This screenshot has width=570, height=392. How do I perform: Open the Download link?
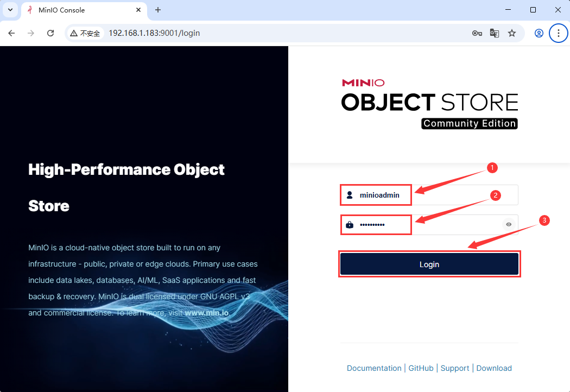[x=494, y=368]
